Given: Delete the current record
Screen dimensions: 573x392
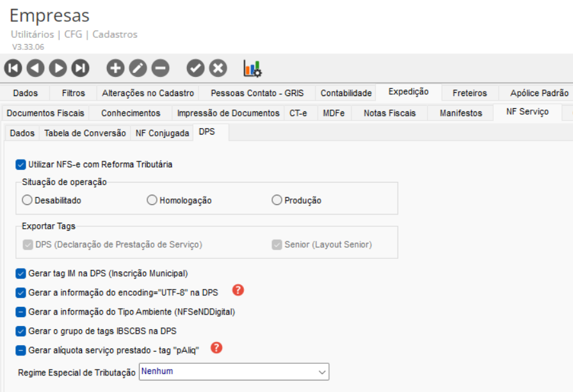Looking at the screenshot, I should point(160,68).
